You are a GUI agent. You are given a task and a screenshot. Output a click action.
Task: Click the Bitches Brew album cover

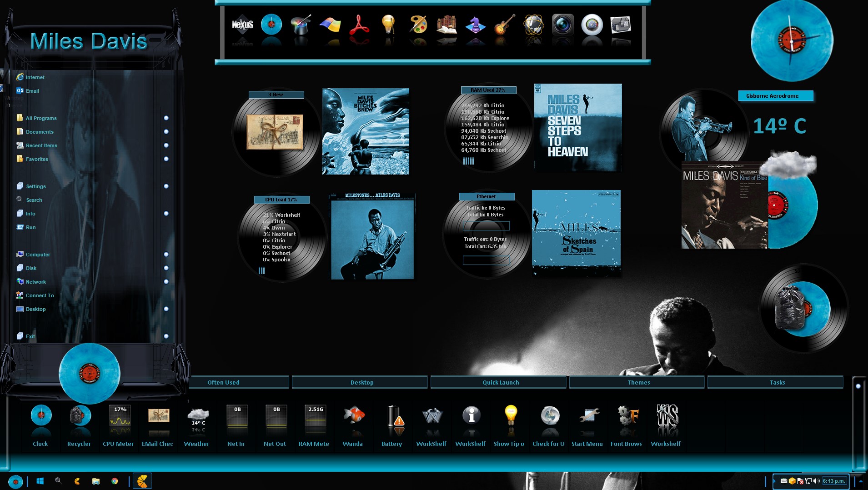[366, 131]
